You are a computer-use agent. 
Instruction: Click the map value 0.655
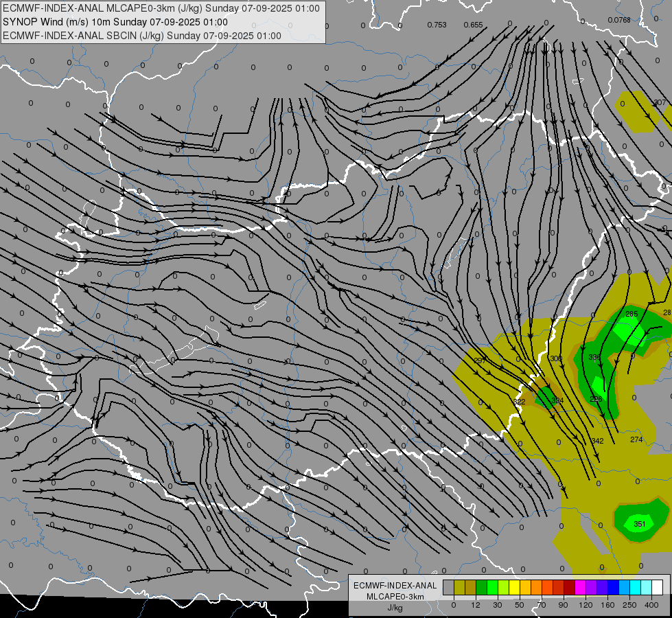pyautogui.click(x=473, y=25)
